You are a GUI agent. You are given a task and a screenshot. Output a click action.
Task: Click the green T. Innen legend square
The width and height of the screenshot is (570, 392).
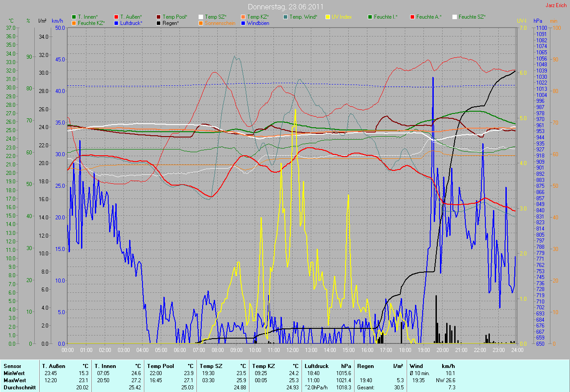coord(74,17)
